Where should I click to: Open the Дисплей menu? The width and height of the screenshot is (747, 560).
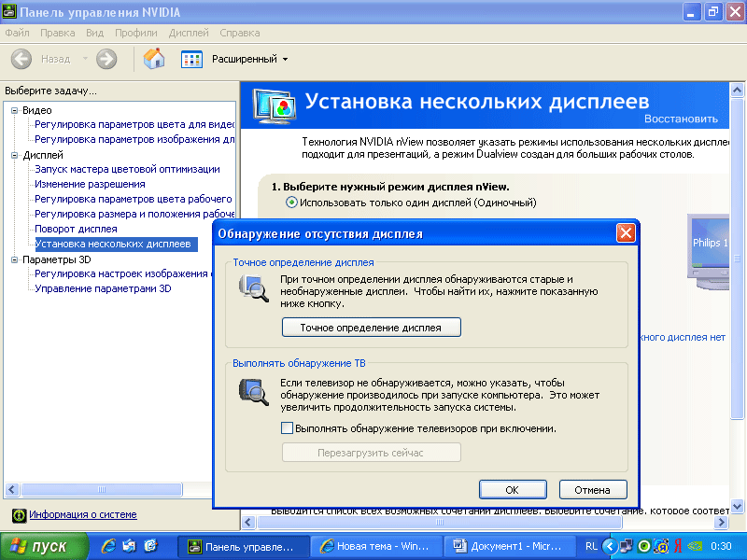point(189,33)
